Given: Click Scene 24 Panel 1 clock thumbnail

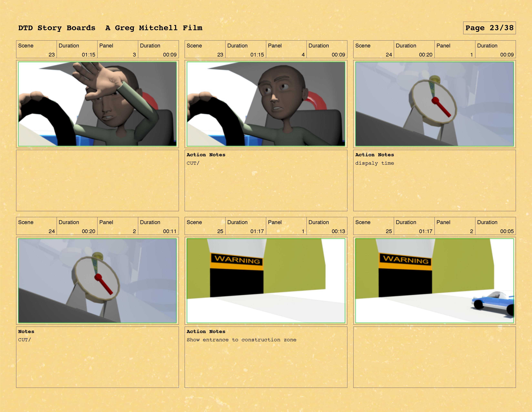Looking at the screenshot, I should point(434,104).
